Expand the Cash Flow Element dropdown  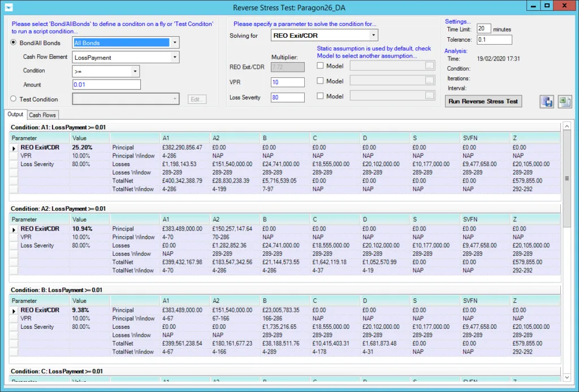pos(175,57)
